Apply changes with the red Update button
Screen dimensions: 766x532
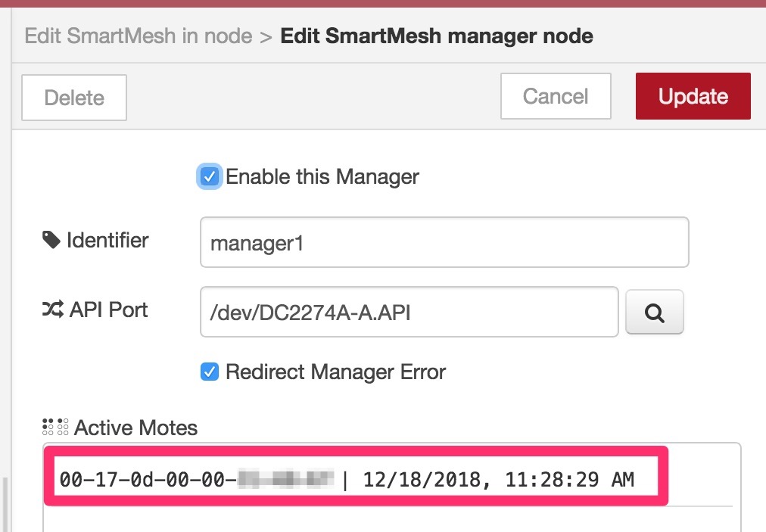coord(693,96)
